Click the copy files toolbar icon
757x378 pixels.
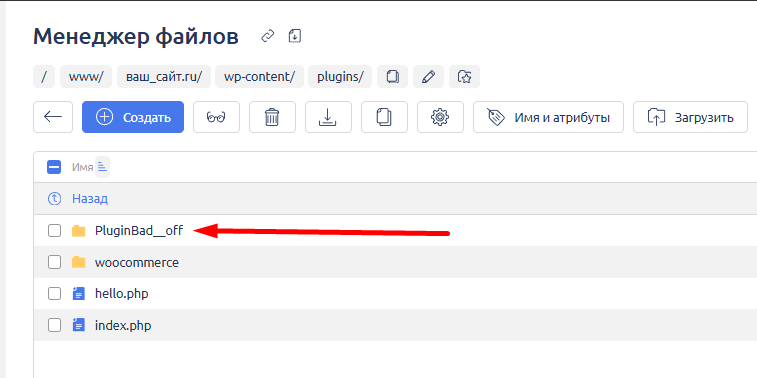tap(384, 117)
